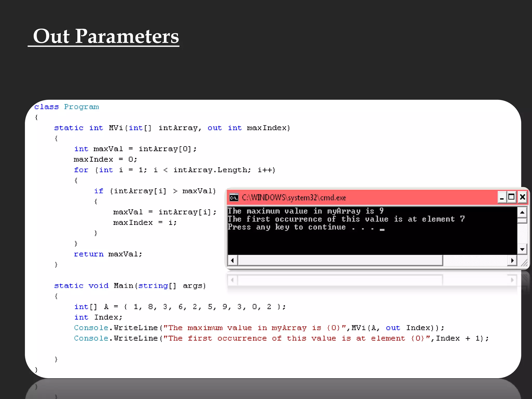Click the horizontal scrollbar thumb in cmd window
The width and height of the screenshot is (532, 399).
340,260
